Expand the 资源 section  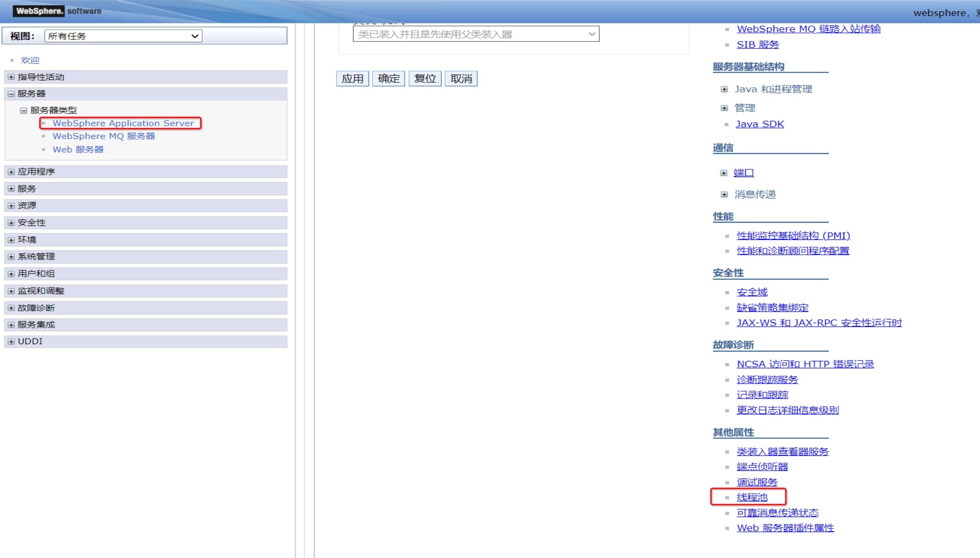(11, 206)
